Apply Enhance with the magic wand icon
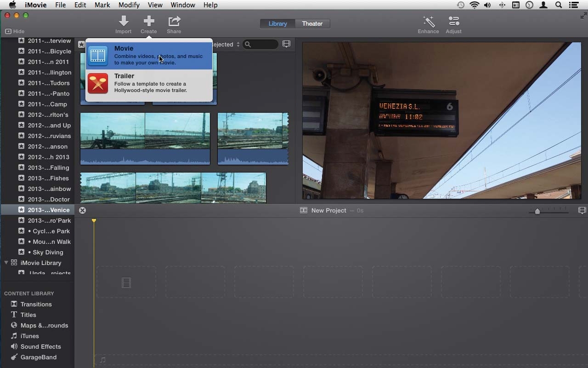The height and width of the screenshot is (368, 588). 428,21
